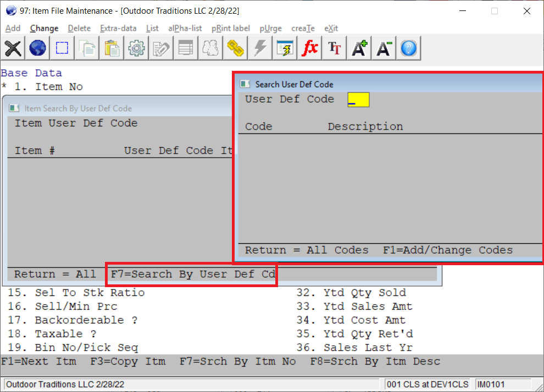Select the dashed rectangle selection tool

(62, 48)
